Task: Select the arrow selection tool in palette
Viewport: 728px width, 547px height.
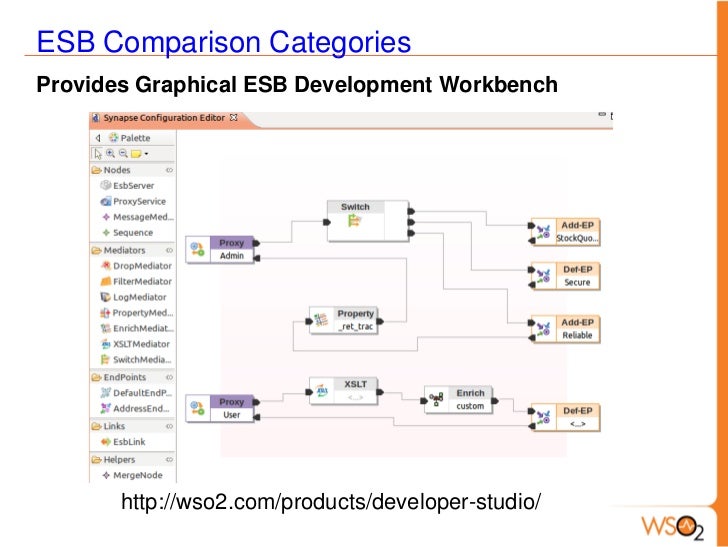Action: [x=98, y=154]
